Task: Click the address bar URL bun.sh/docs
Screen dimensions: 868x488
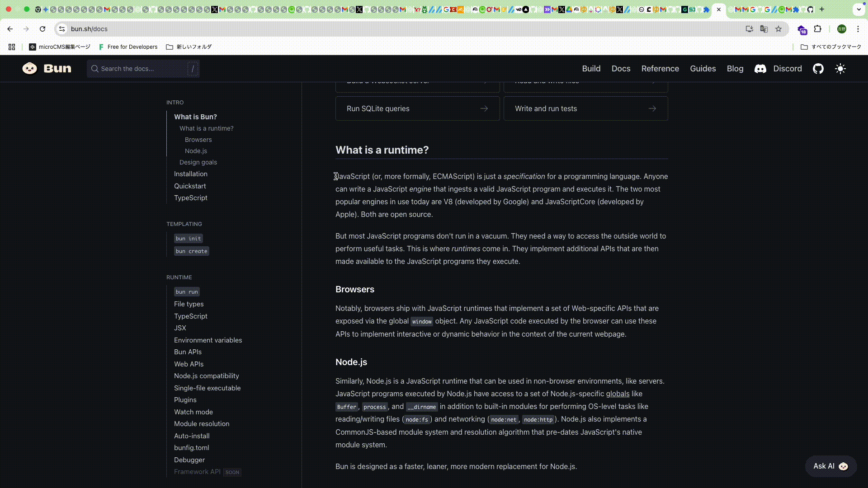Action: pyautogui.click(x=89, y=29)
